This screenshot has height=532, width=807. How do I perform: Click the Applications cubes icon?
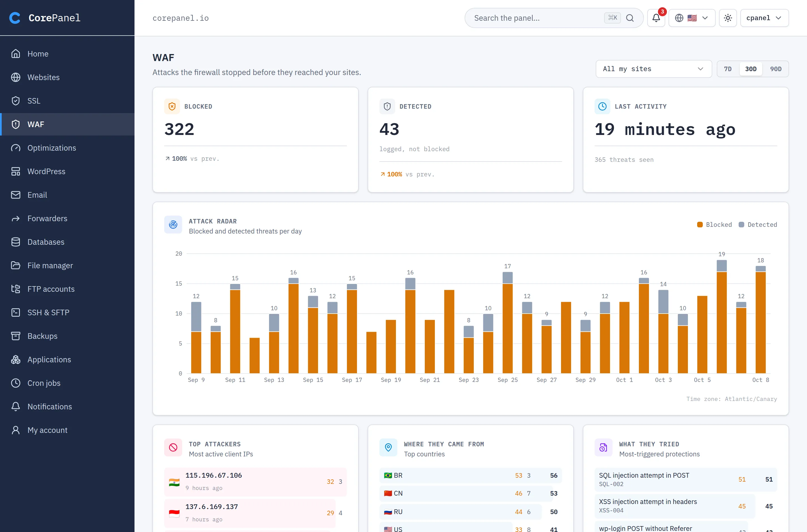(x=16, y=360)
